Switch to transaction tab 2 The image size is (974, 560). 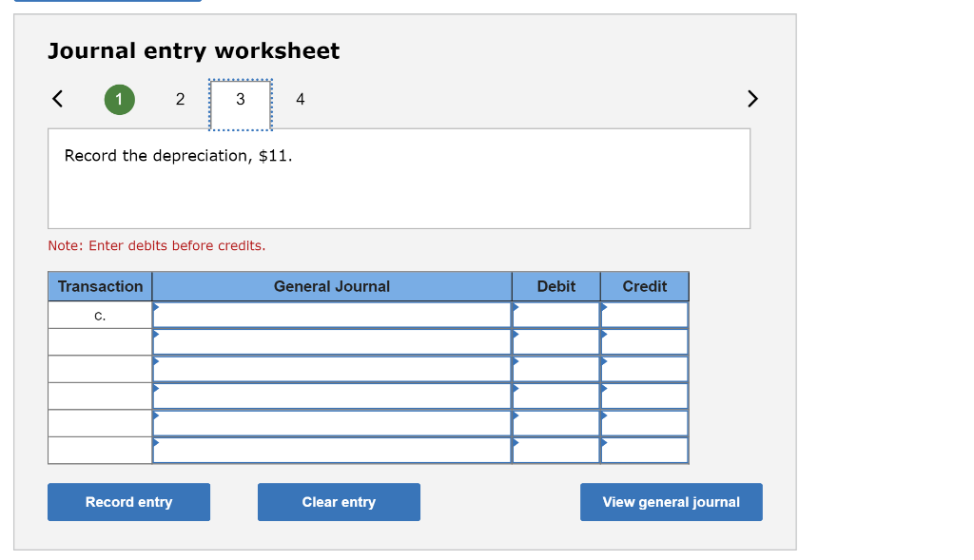(180, 99)
